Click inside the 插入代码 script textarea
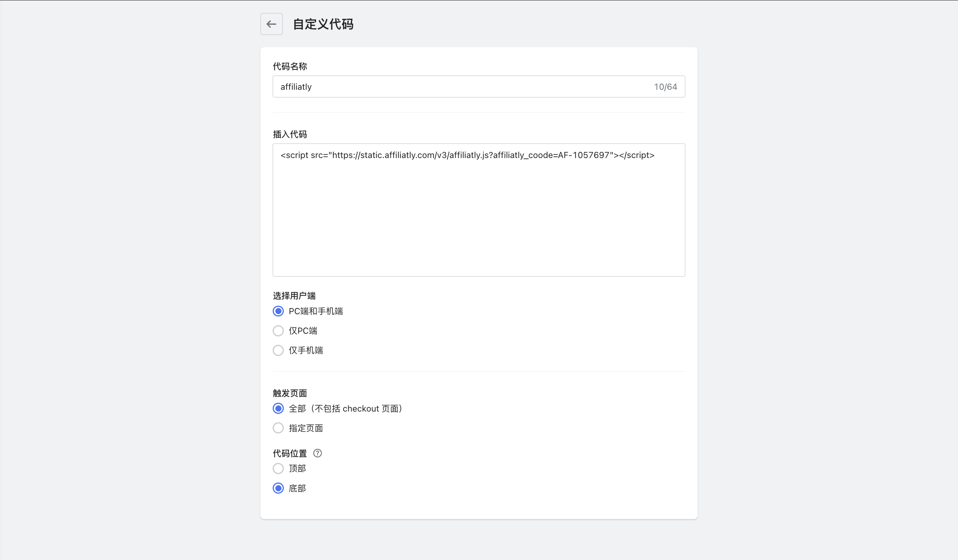Screen dimensions: 958x560 point(479,210)
